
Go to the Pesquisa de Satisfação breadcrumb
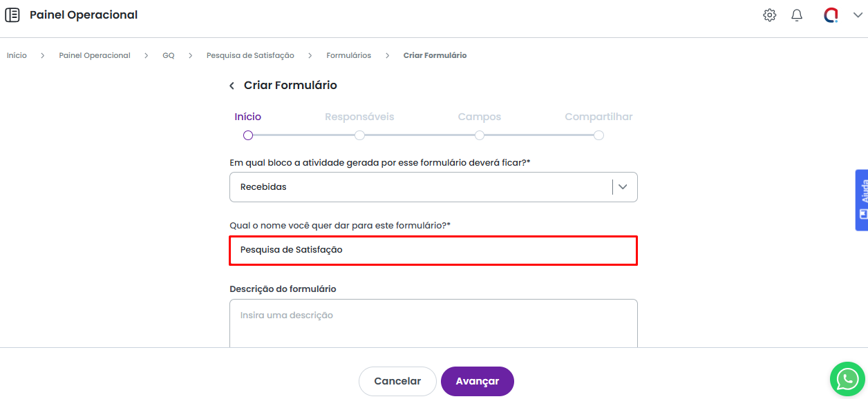click(250, 55)
